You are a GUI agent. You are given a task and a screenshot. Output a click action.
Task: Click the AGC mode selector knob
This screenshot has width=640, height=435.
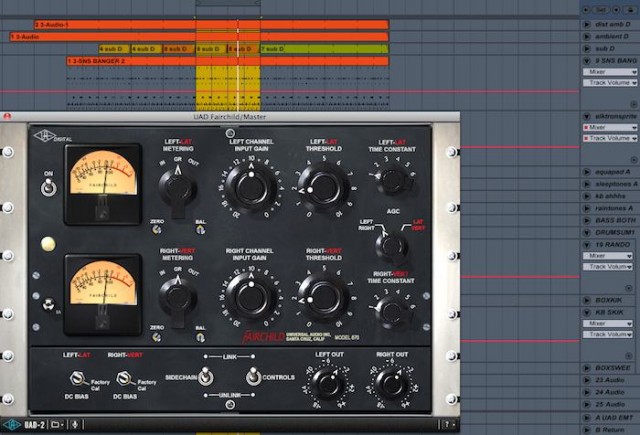tap(391, 245)
